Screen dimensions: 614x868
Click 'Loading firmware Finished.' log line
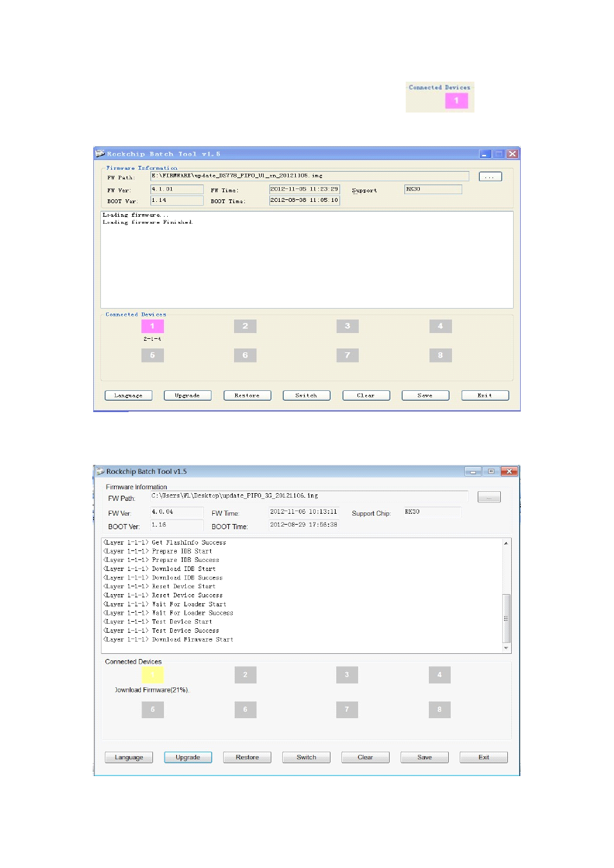pos(148,222)
